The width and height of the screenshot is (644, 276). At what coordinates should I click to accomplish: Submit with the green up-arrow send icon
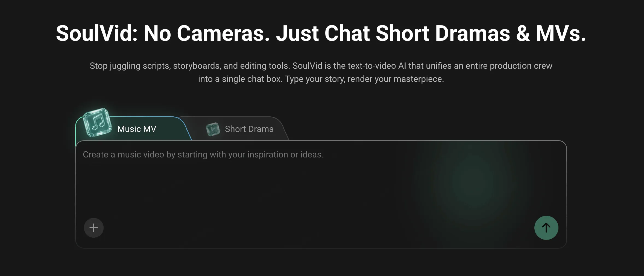[x=546, y=228]
